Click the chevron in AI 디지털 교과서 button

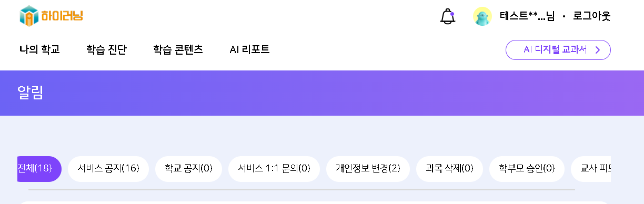click(x=597, y=50)
